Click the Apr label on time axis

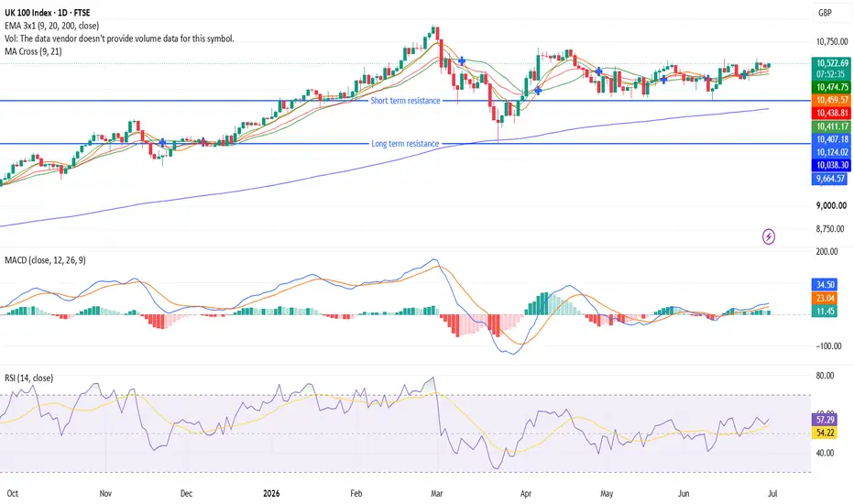[526, 494]
